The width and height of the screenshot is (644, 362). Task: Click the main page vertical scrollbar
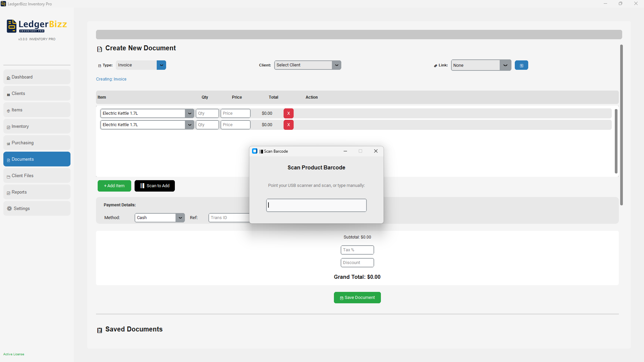coord(622,125)
